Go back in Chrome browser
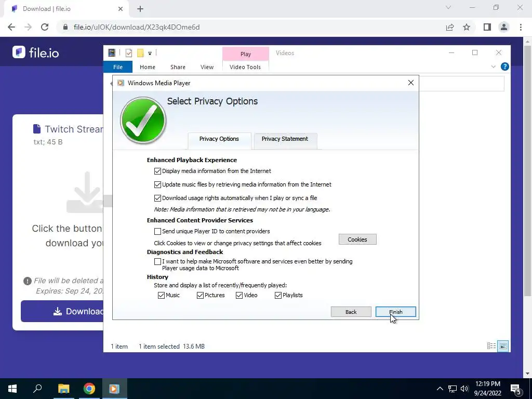Viewport: 532px width, 399px height. tap(11, 27)
